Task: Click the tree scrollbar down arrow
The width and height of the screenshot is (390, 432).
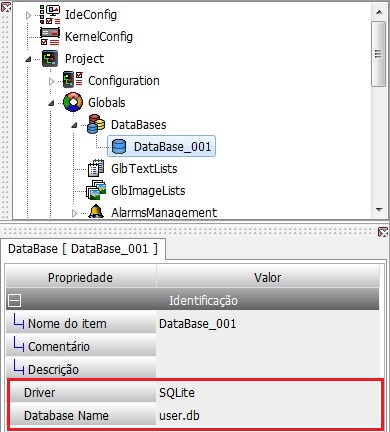Action: [379, 210]
